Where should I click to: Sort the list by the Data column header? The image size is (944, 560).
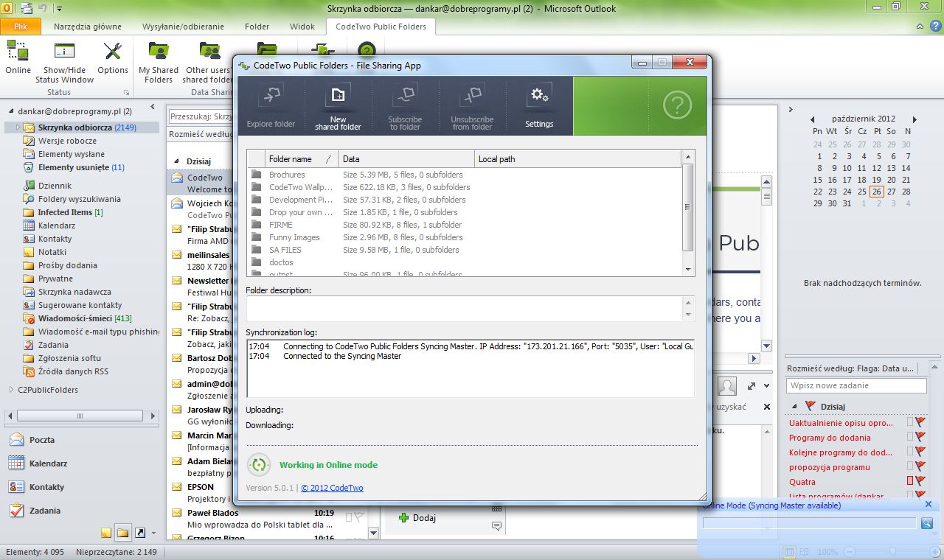(407, 158)
